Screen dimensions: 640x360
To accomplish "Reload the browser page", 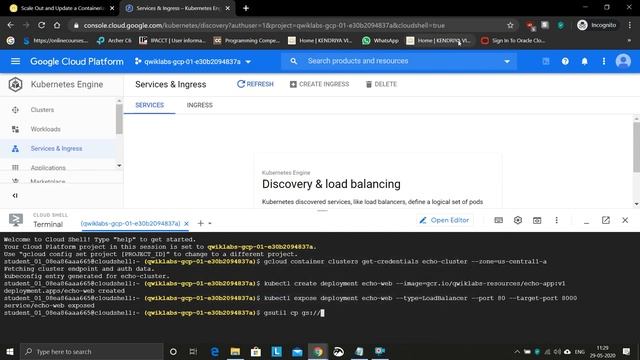I will point(41,25).
